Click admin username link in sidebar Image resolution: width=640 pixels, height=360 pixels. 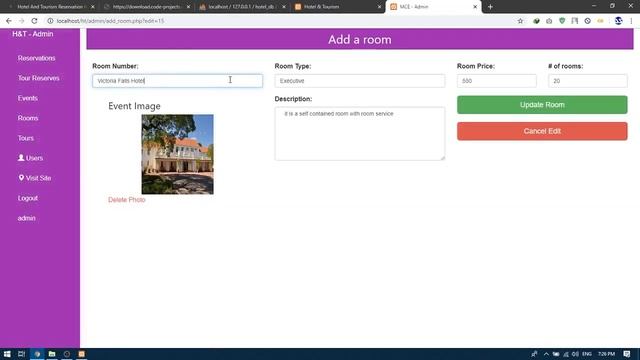[27, 218]
